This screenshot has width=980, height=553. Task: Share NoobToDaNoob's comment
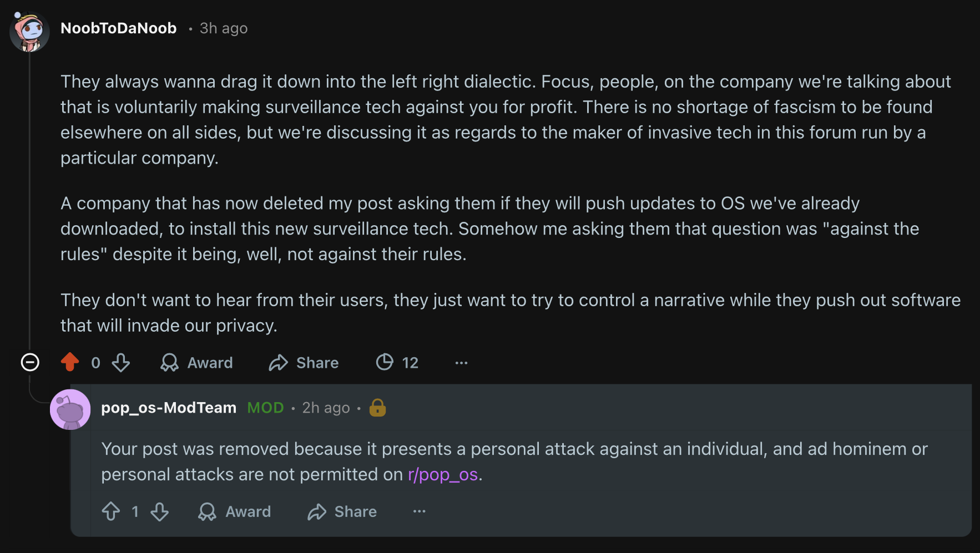coord(304,363)
